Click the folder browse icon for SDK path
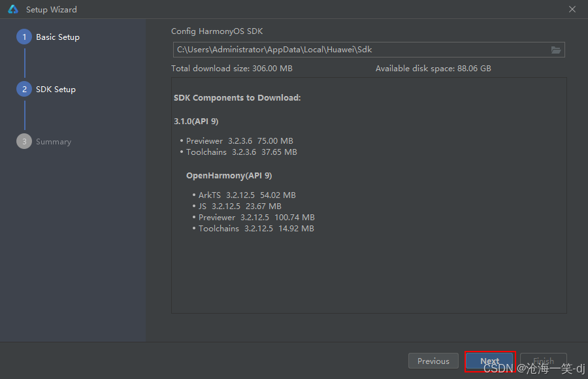 (555, 50)
